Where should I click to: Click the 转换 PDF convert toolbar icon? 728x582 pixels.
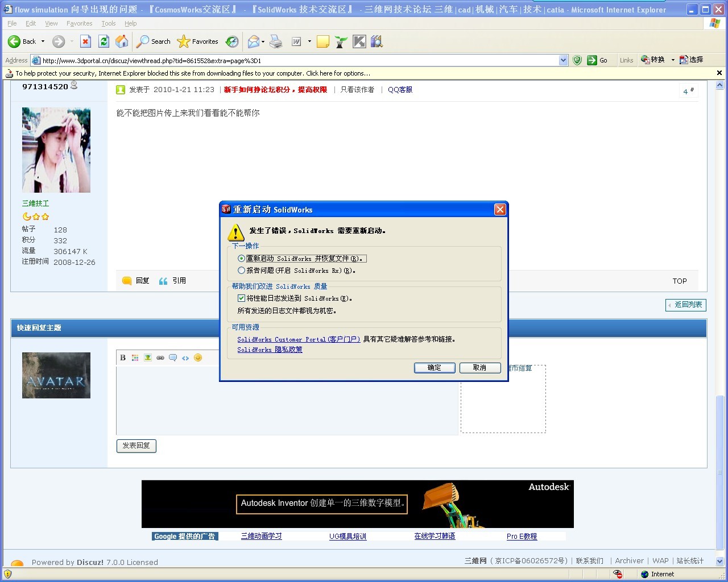pos(653,60)
